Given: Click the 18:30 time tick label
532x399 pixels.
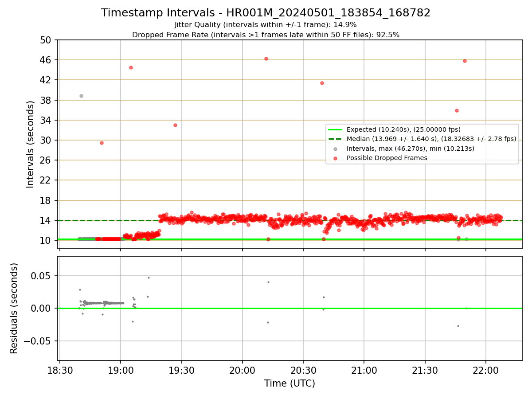Looking at the screenshot, I should tap(60, 370).
